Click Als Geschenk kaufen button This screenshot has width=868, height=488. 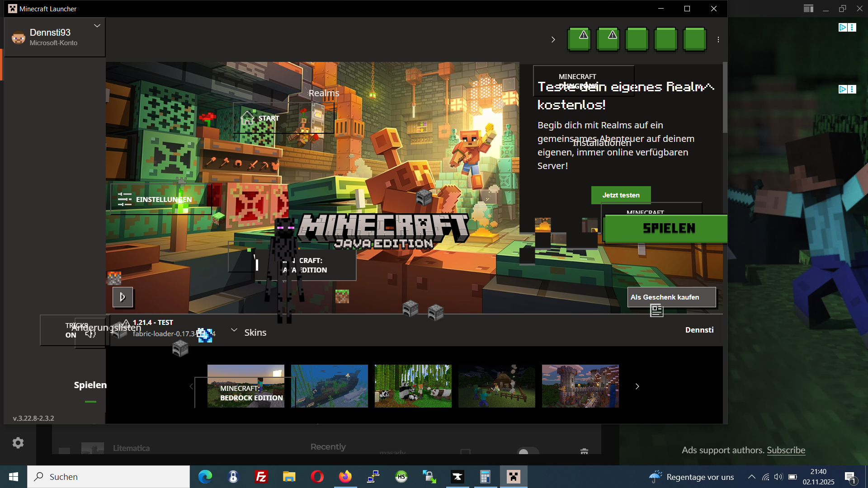[x=671, y=297]
